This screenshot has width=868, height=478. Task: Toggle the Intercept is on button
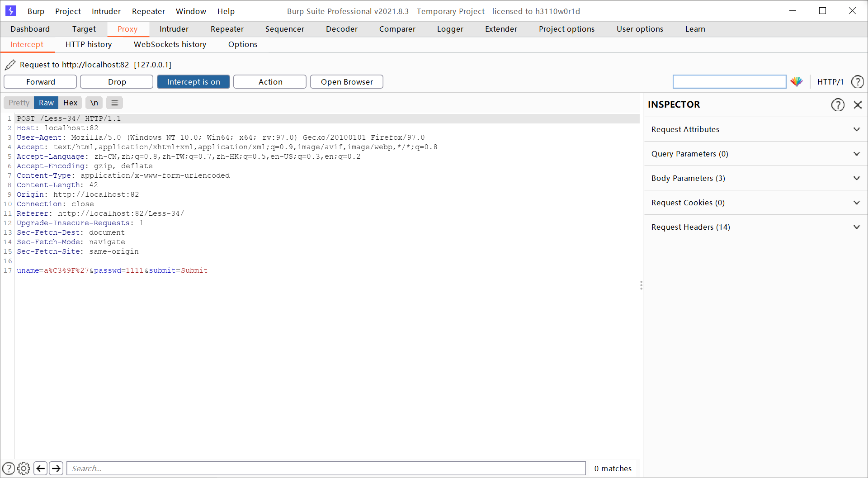click(193, 82)
